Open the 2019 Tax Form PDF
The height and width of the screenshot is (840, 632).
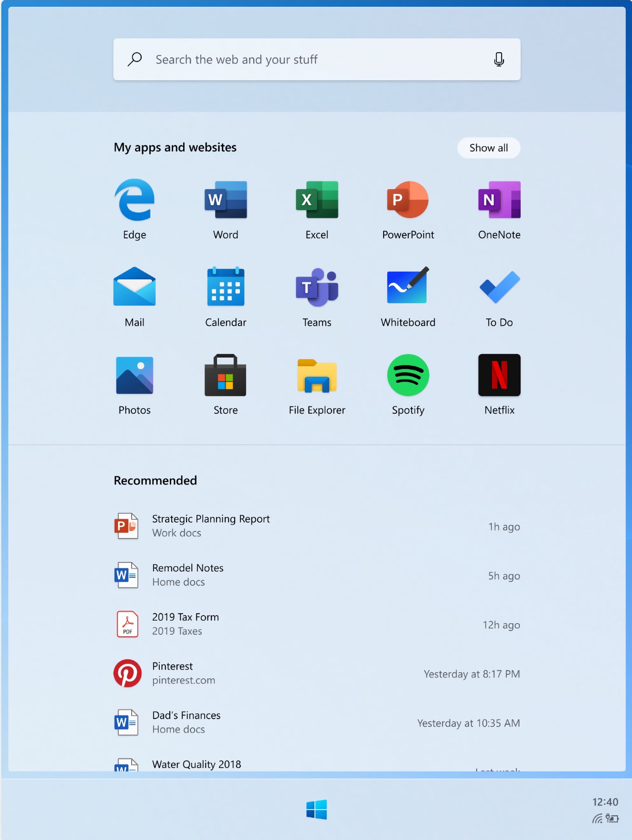click(x=185, y=624)
